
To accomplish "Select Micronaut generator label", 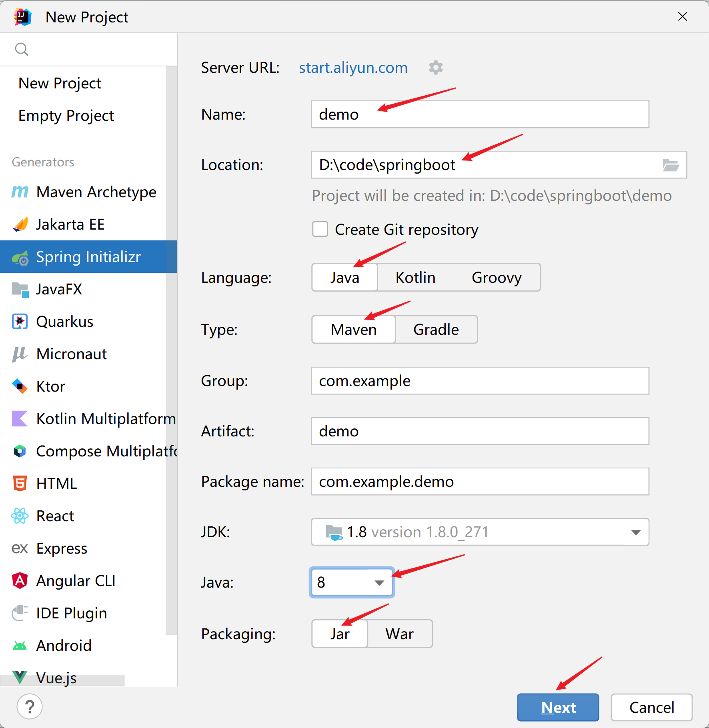I will (72, 354).
